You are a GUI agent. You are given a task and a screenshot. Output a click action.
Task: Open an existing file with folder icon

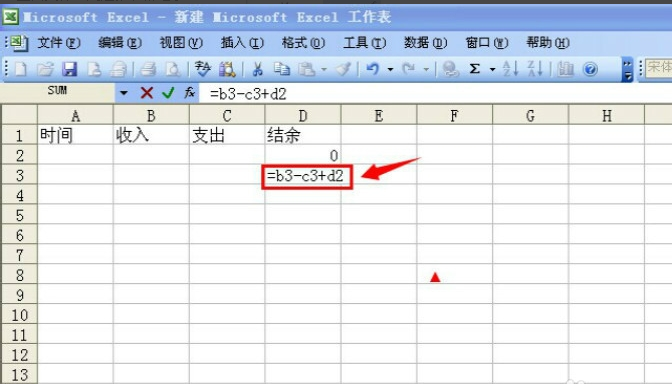point(45,69)
